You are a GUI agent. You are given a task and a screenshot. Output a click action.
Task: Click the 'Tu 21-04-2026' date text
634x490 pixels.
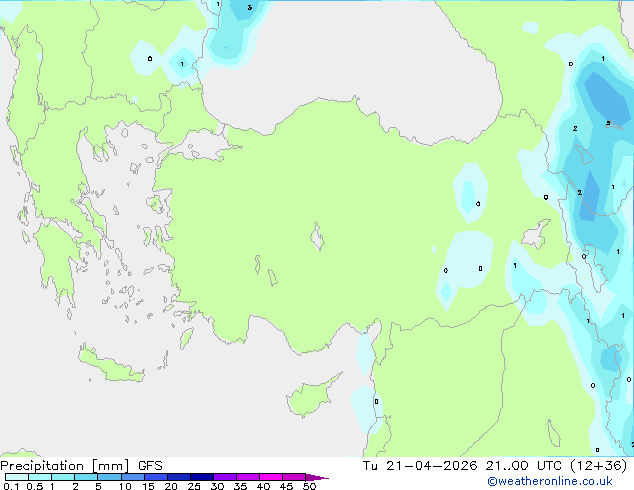click(420, 466)
